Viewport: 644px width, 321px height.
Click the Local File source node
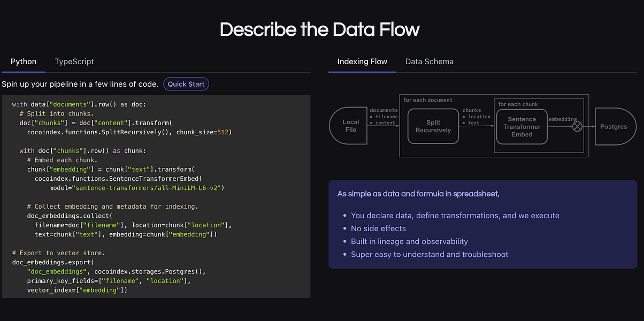pos(349,126)
